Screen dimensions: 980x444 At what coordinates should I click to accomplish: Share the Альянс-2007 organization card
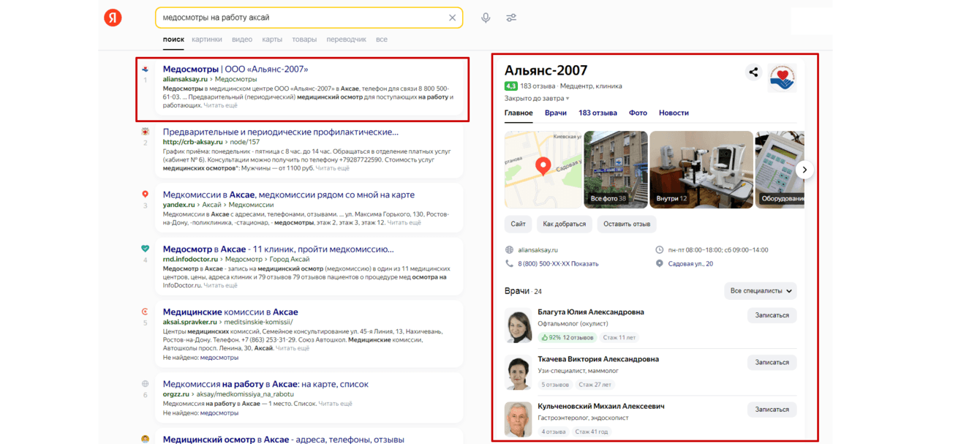coord(753,72)
